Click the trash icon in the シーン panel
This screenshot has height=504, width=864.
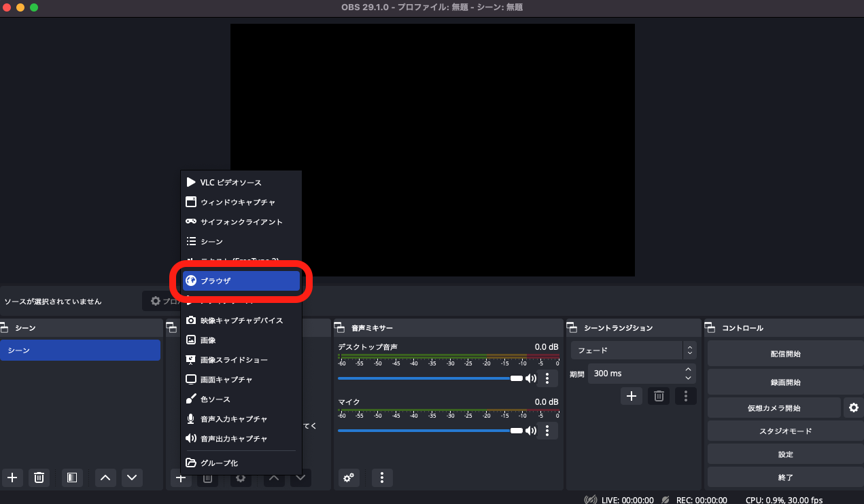(39, 478)
